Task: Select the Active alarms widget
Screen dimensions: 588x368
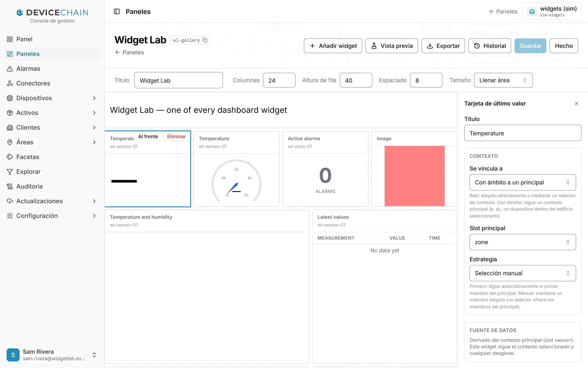Action: click(x=325, y=169)
